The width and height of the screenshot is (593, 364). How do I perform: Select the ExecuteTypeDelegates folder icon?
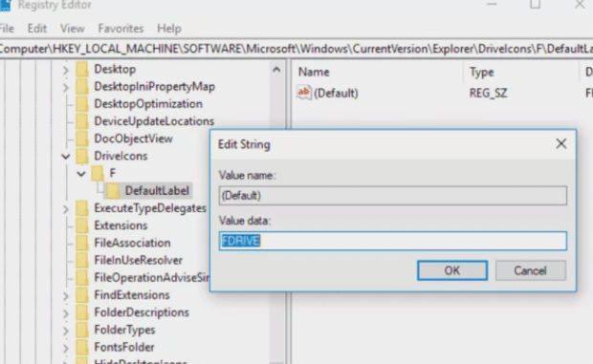tap(82, 208)
